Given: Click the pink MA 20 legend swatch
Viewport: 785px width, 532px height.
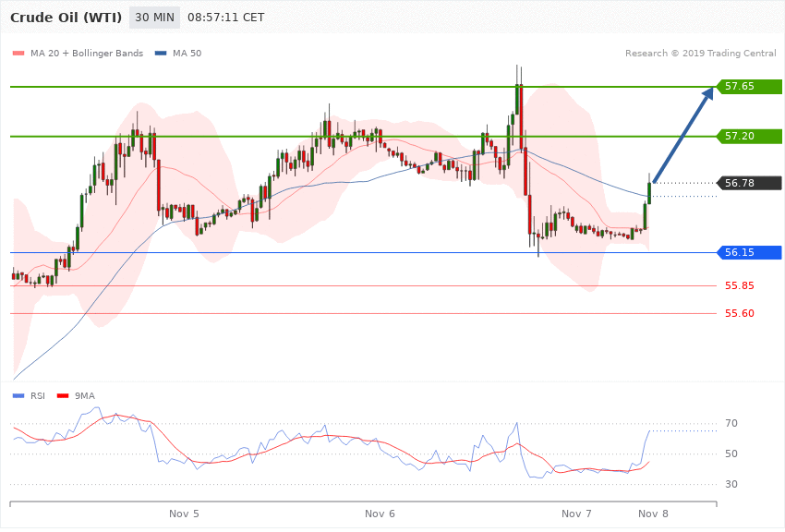Looking at the screenshot, I should tap(18, 53).
